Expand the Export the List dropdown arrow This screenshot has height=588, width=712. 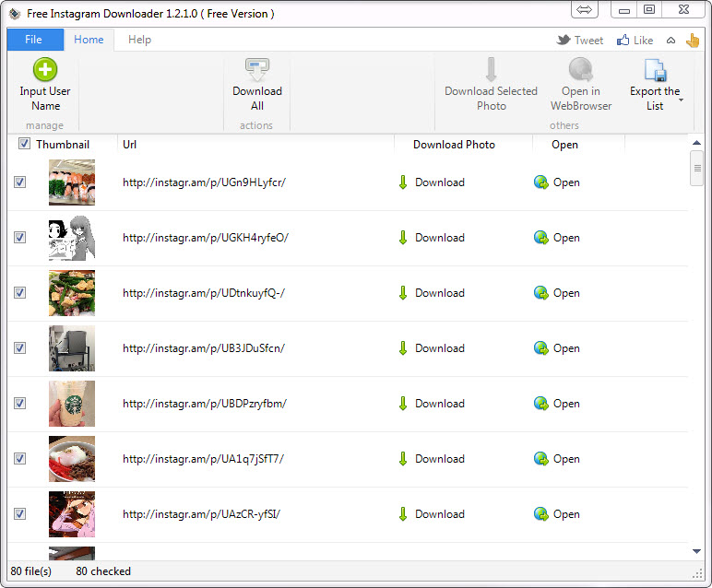(x=681, y=100)
